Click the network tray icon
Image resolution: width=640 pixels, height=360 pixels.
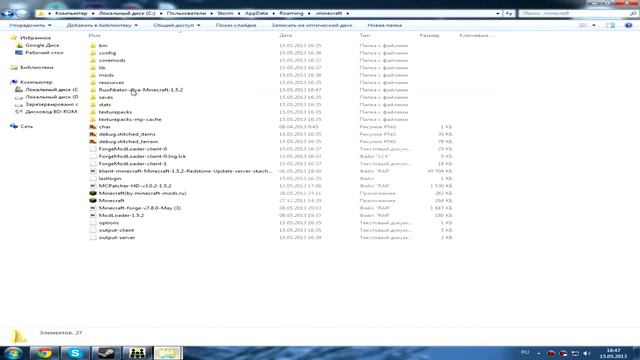[x=575, y=353]
